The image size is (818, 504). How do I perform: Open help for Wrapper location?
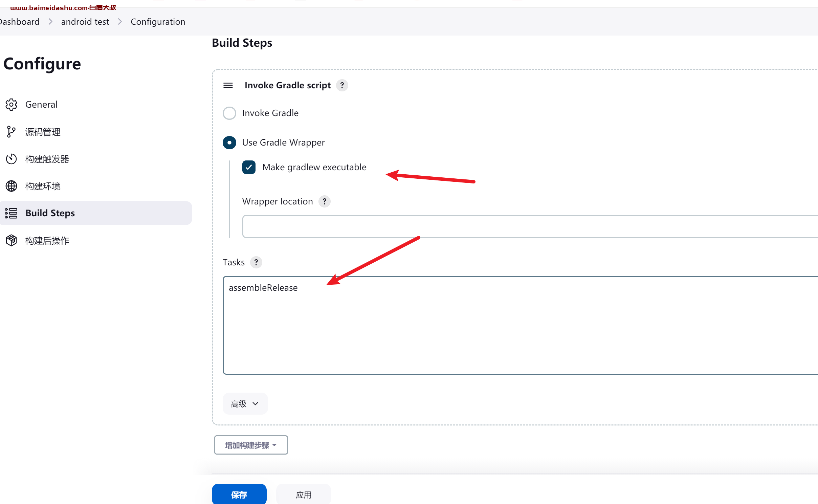point(325,201)
